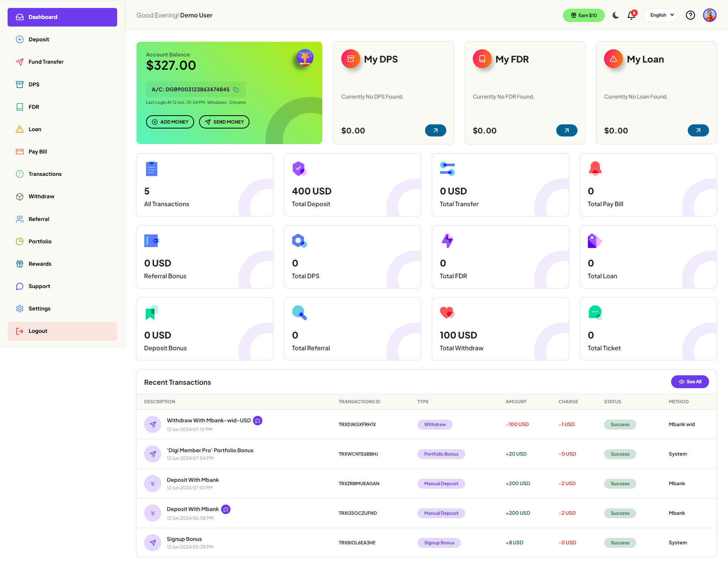
Task: Select Rewards from the sidebar
Action: pyautogui.click(x=40, y=264)
